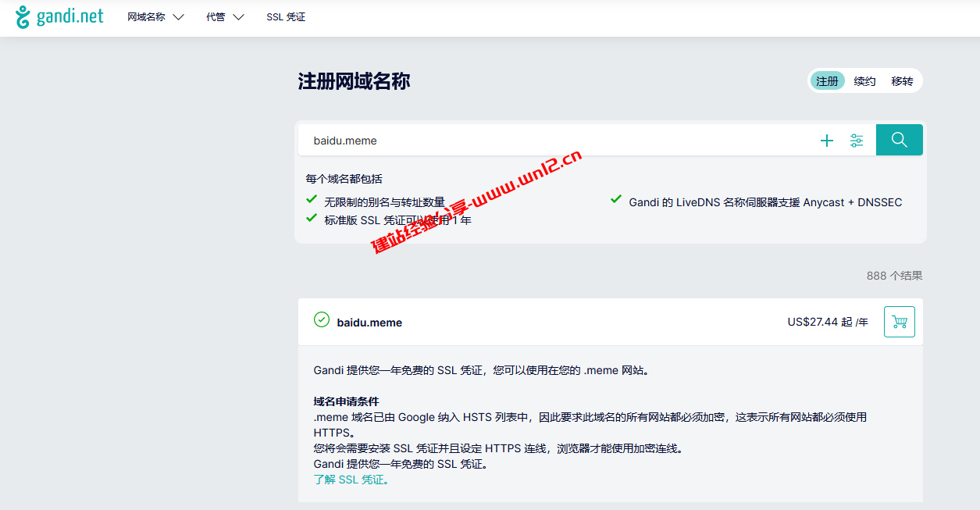Click the US$27.44 起 /年 price text
Viewport: 980px width, 510px height.
828,321
